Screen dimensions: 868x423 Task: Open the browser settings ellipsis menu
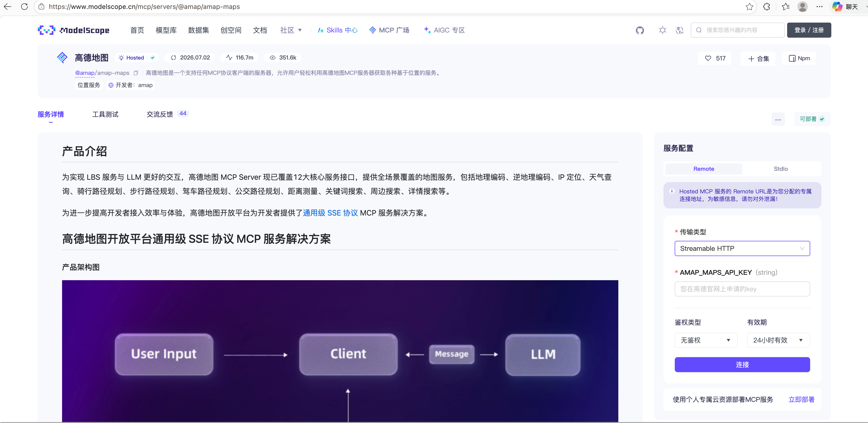pyautogui.click(x=820, y=7)
